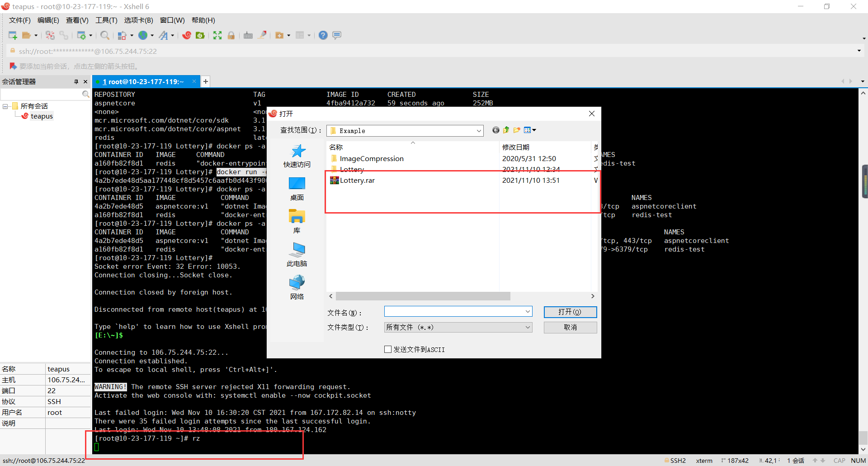Click the 取消 cancel button

click(570, 327)
